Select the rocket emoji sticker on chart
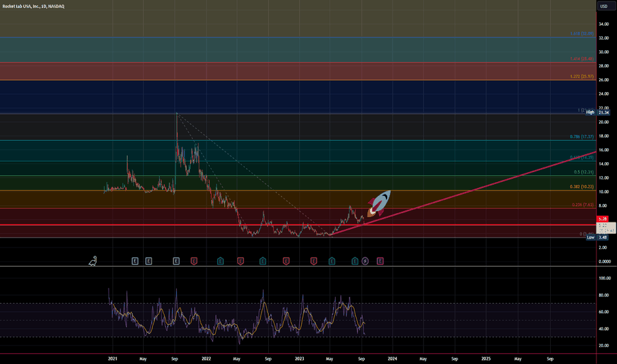 point(379,204)
